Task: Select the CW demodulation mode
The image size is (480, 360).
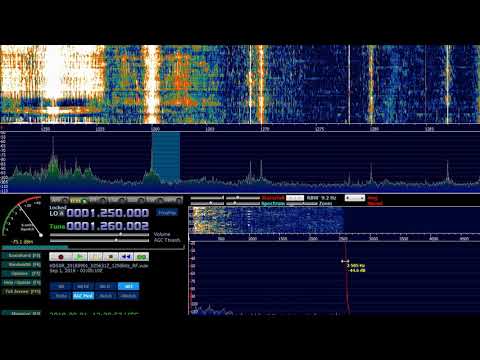Action: coord(155,200)
